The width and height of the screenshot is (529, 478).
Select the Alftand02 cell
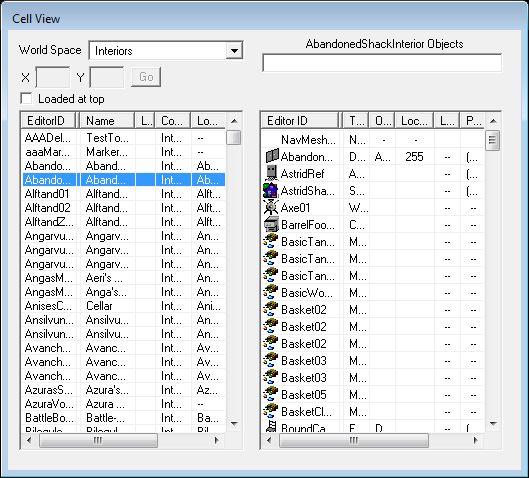point(123,208)
